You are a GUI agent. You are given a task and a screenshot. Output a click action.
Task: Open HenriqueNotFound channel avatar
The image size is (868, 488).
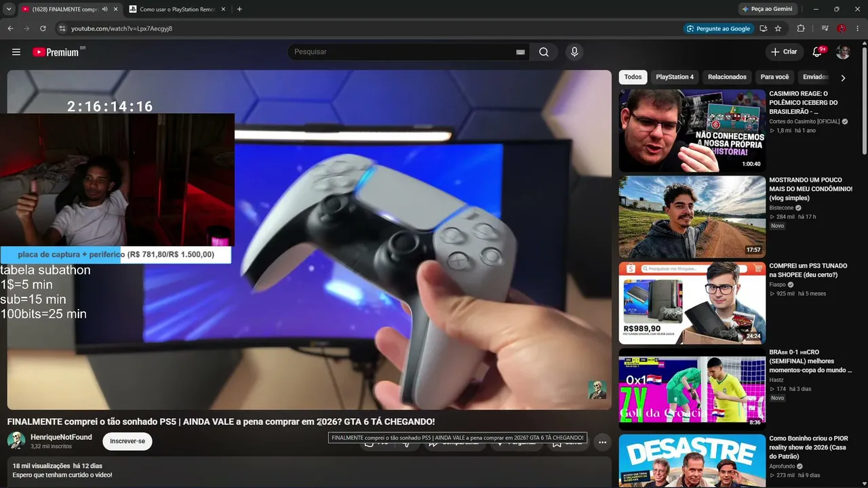coord(16,441)
